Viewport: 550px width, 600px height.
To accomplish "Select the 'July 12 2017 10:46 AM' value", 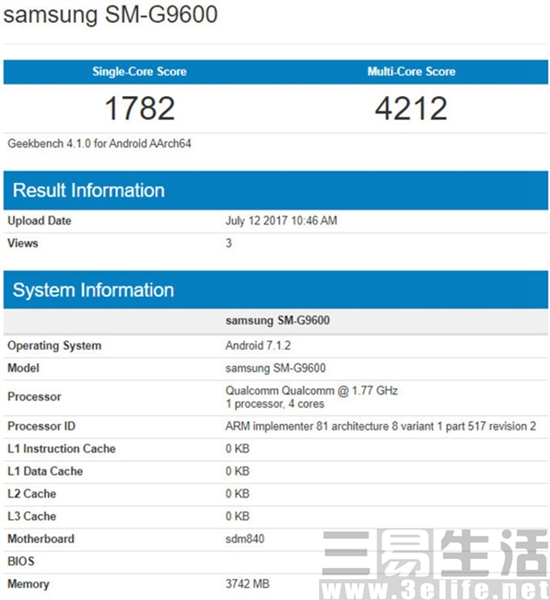I will [281, 221].
